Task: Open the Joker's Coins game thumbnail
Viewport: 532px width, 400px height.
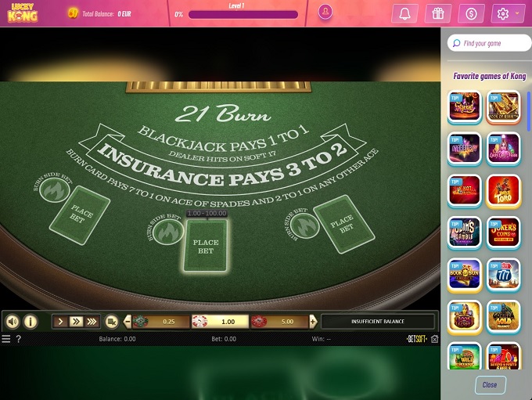Action: point(503,231)
